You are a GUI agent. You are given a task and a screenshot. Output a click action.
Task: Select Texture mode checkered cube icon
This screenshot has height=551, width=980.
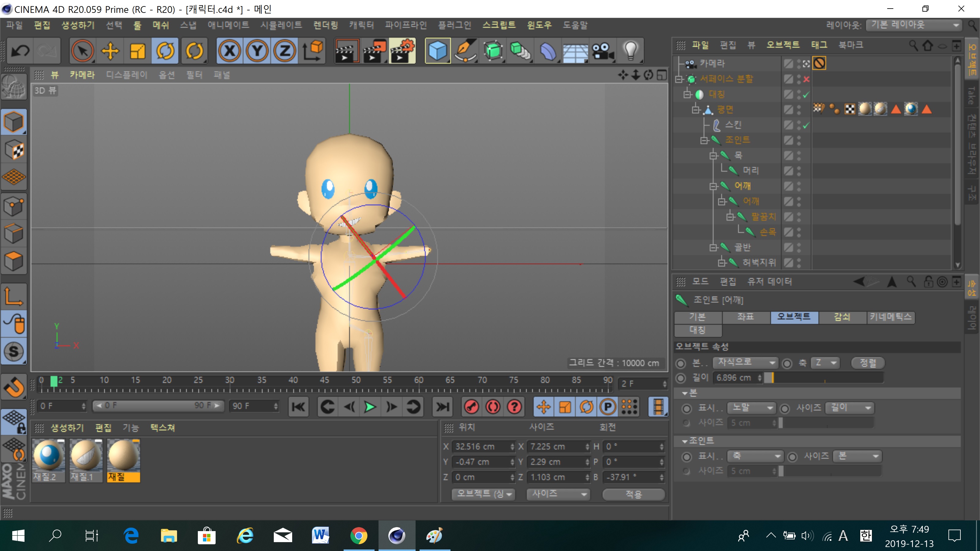[x=14, y=149]
